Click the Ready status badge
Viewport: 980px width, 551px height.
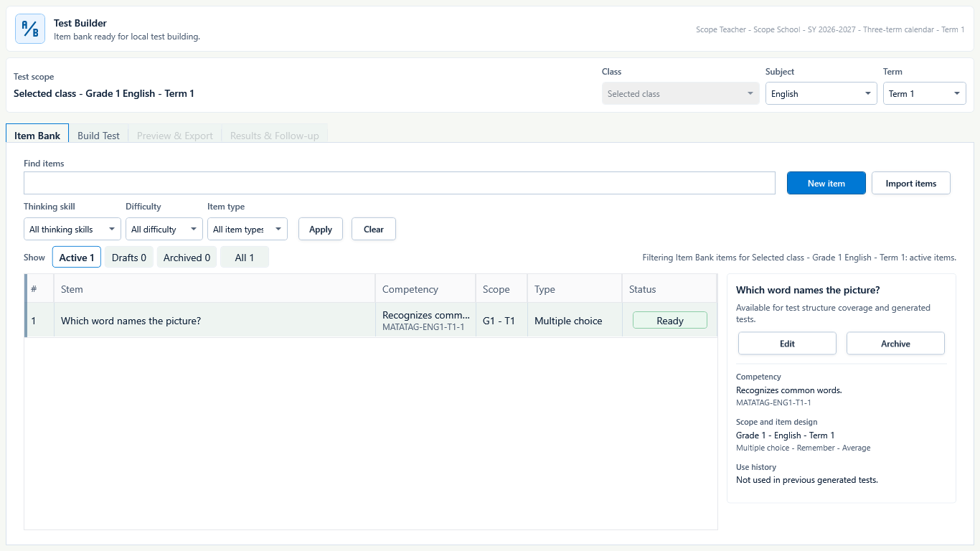670,321
